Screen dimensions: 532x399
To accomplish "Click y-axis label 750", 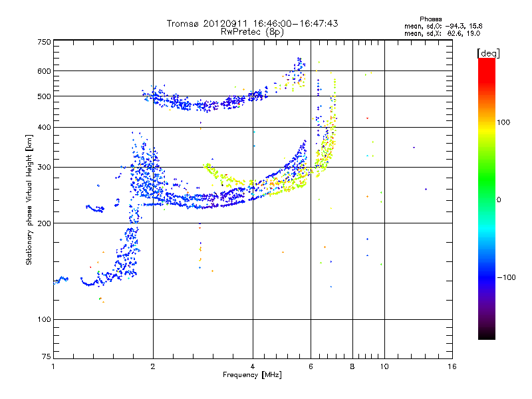I will (45, 42).
